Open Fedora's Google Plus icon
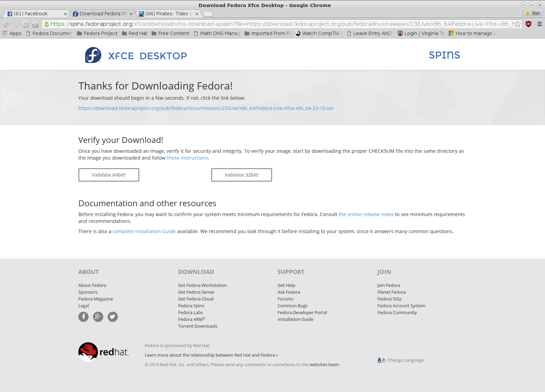Viewport: 545px width, 392px height. point(98,317)
